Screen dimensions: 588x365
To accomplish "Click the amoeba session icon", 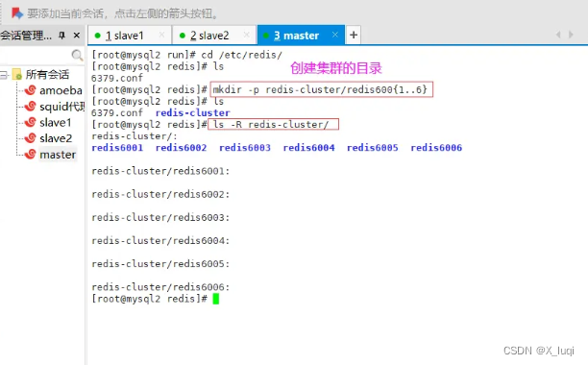I will pos(30,90).
